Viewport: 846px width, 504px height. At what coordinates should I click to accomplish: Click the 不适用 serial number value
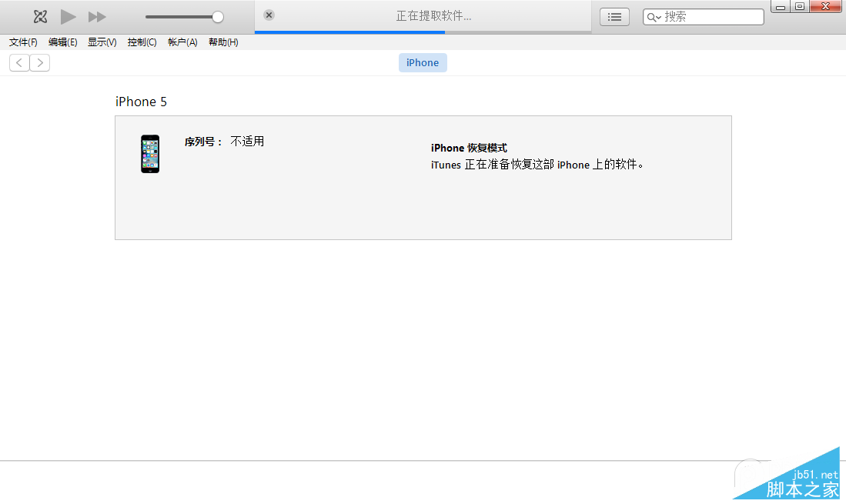247,142
